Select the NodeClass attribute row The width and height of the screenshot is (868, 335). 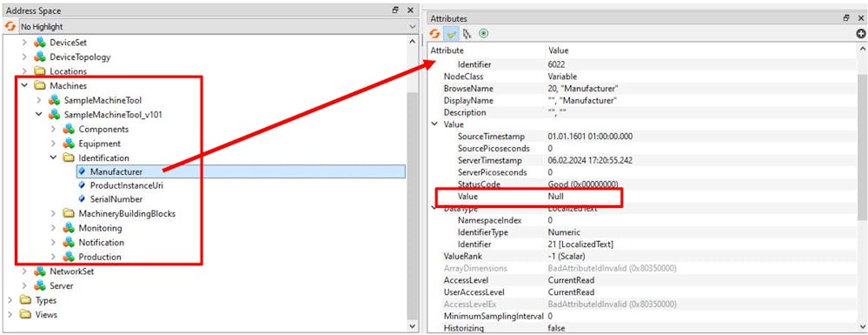point(643,77)
